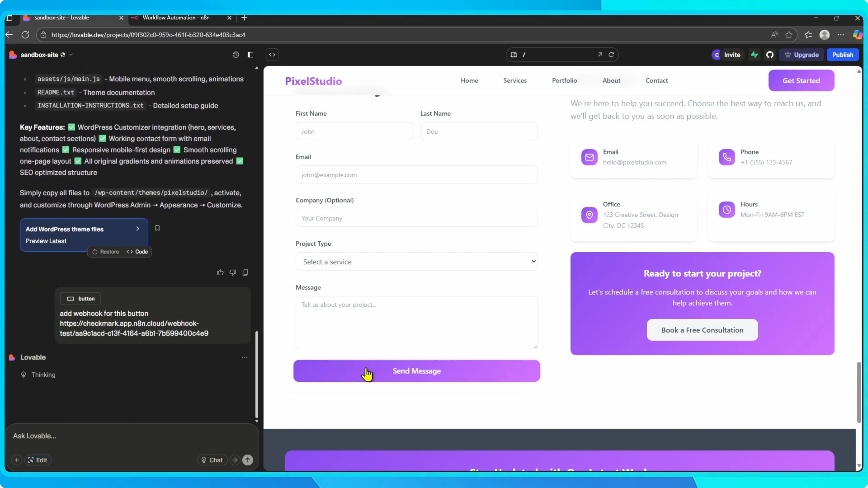868x488 pixels.
Task: Reload the browser page
Action: 25,35
